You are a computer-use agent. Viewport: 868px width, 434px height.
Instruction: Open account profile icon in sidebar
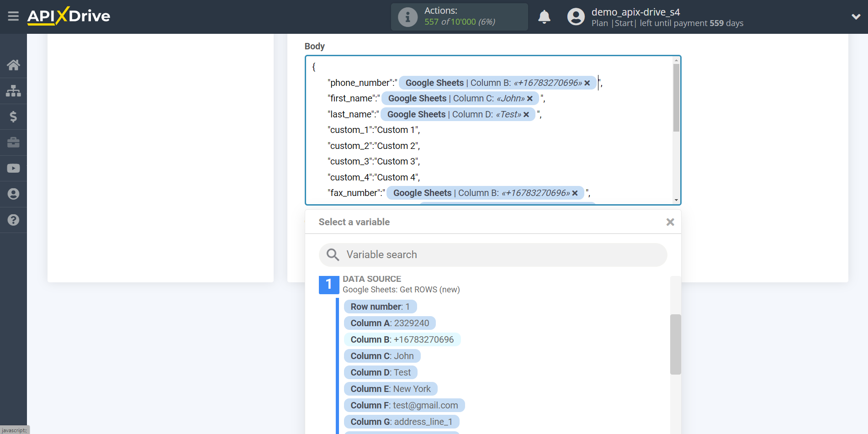(x=13, y=194)
